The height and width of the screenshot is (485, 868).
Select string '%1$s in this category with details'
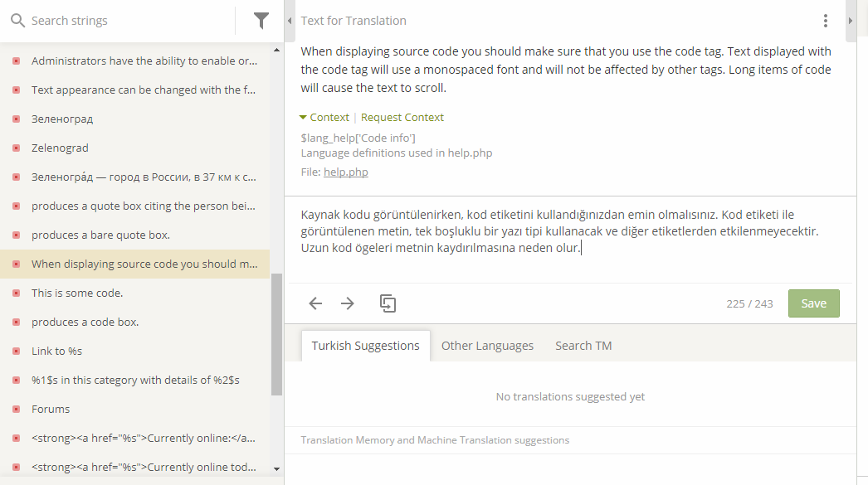(135, 380)
